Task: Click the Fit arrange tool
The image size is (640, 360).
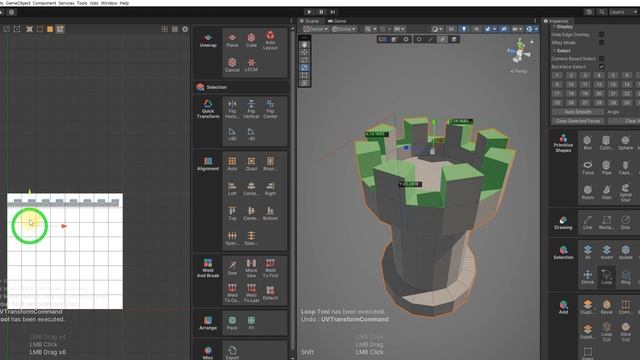Action: coord(251,323)
